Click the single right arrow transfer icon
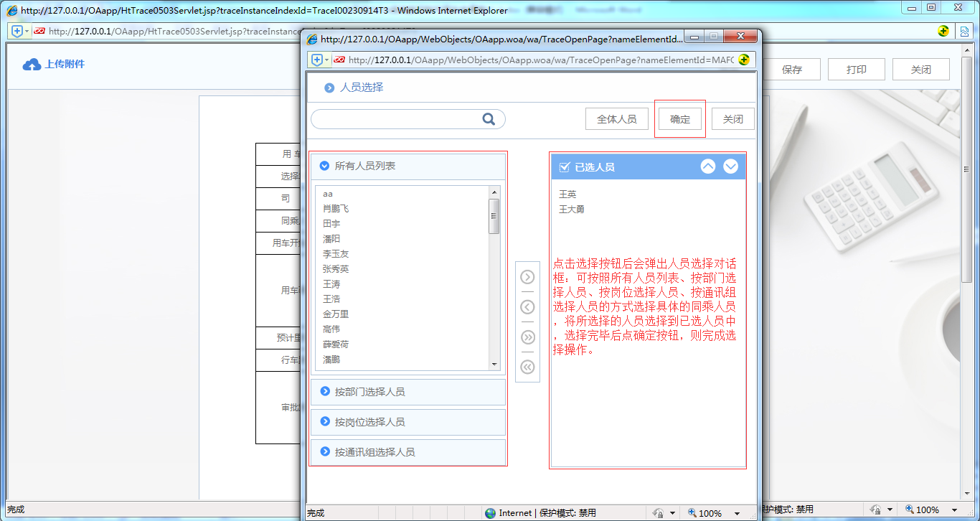Screen dimensions: 980x521 click(527, 276)
